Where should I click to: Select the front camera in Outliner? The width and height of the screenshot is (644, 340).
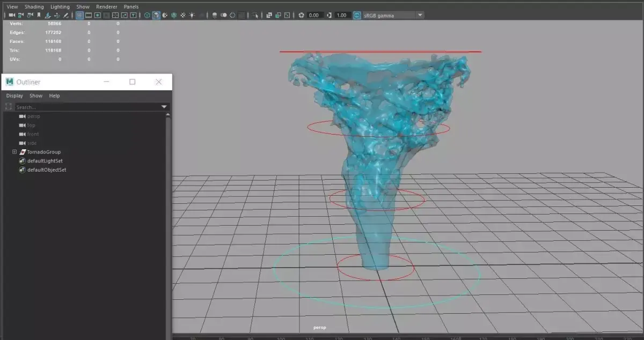point(33,134)
